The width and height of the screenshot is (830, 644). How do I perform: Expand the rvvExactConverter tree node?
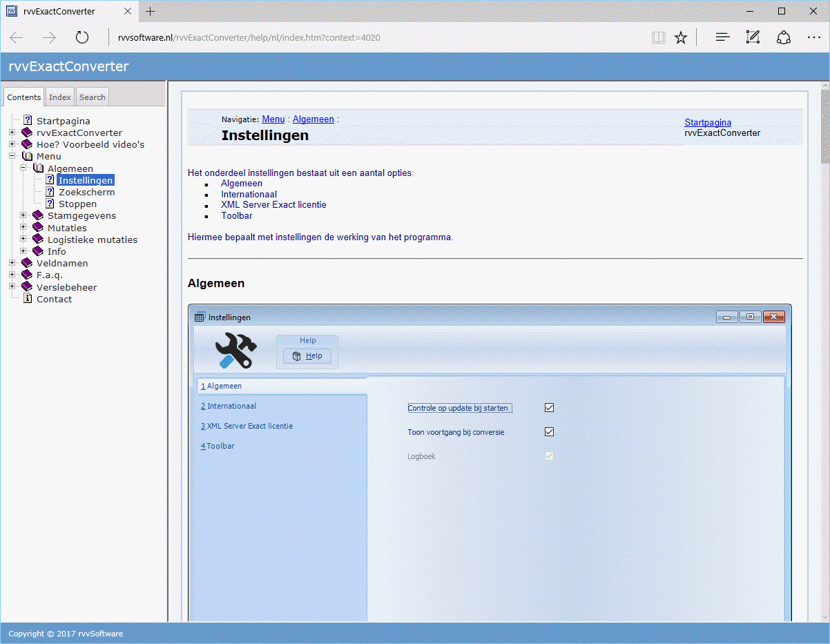coord(12,133)
